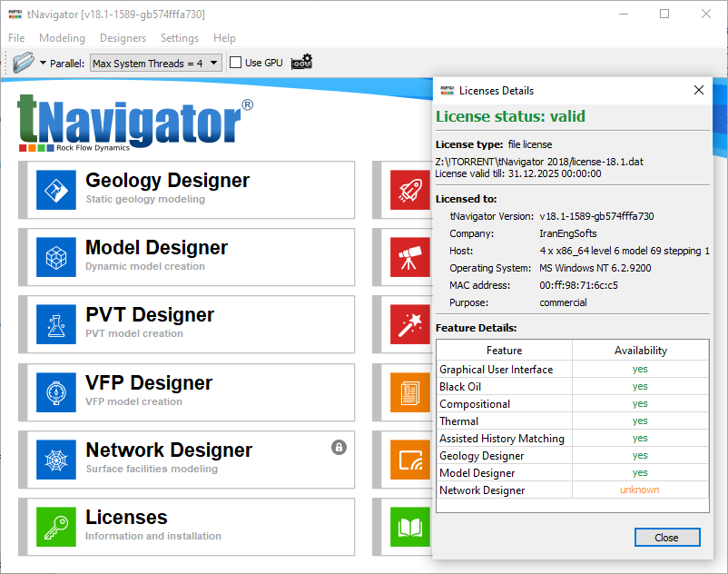The image size is (728, 574).
Task: Open Network Designer spiderweb icon
Action: click(56, 460)
